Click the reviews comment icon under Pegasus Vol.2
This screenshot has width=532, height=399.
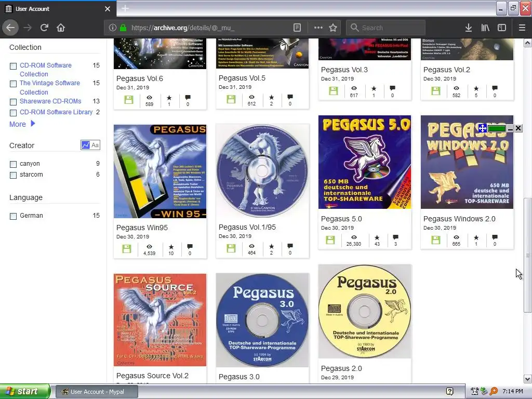pos(495,88)
